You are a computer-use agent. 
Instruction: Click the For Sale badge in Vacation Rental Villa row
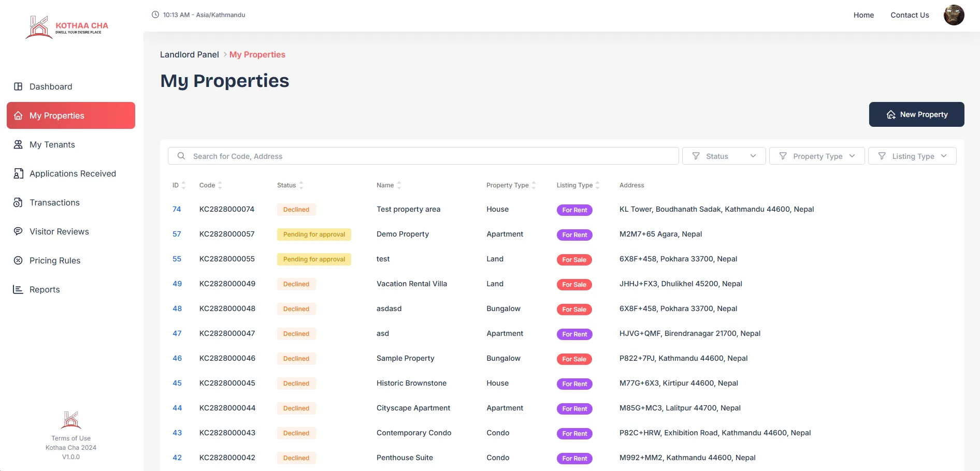[574, 285]
